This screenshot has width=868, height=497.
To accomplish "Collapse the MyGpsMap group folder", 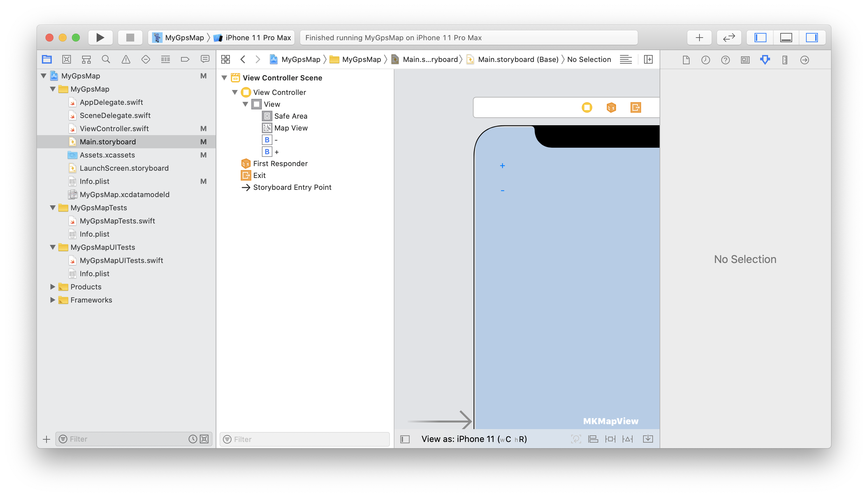I will (52, 89).
